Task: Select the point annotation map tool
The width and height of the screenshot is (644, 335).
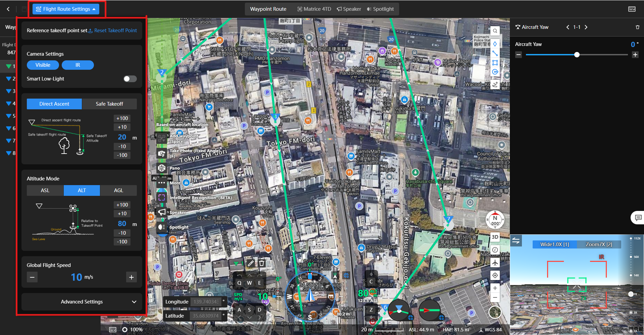Action: (495, 44)
